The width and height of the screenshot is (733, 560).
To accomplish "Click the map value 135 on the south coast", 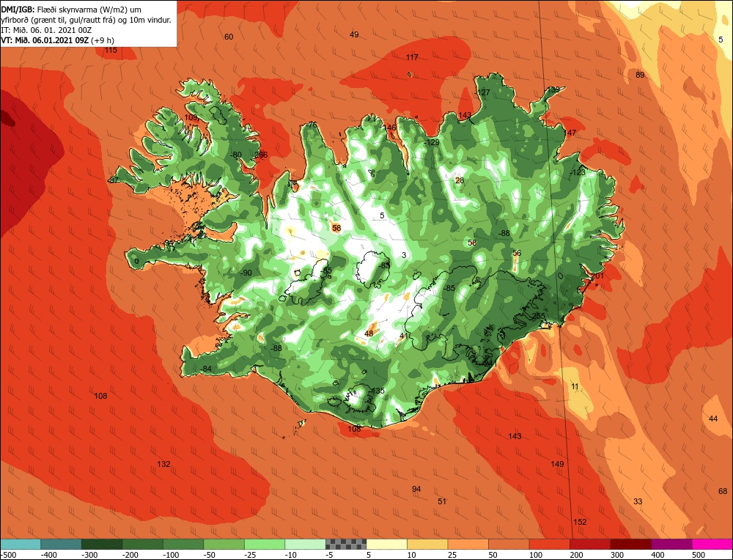I will tap(377, 391).
